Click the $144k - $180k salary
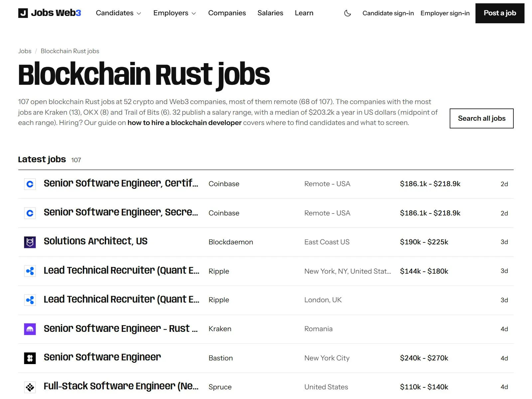532x399 pixels. click(x=424, y=271)
